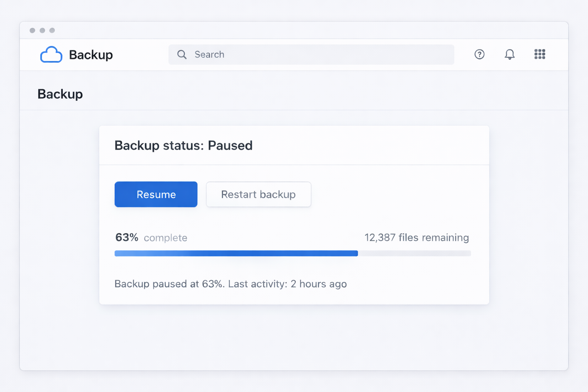Screen dimensions: 588x392
Task: Click the unfilled gray end of progress bar
Action: coord(414,253)
